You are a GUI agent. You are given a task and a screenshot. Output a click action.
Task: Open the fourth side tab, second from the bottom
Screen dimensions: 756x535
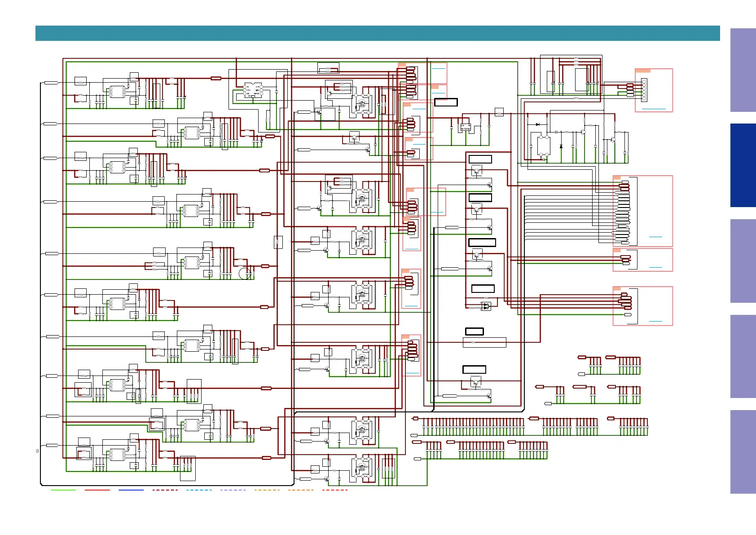tap(743, 356)
